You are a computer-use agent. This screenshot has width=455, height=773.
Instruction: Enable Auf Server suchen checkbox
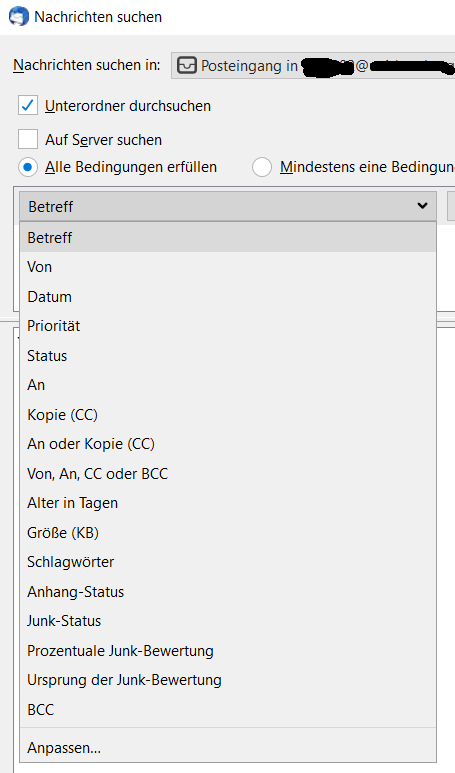(x=28, y=140)
